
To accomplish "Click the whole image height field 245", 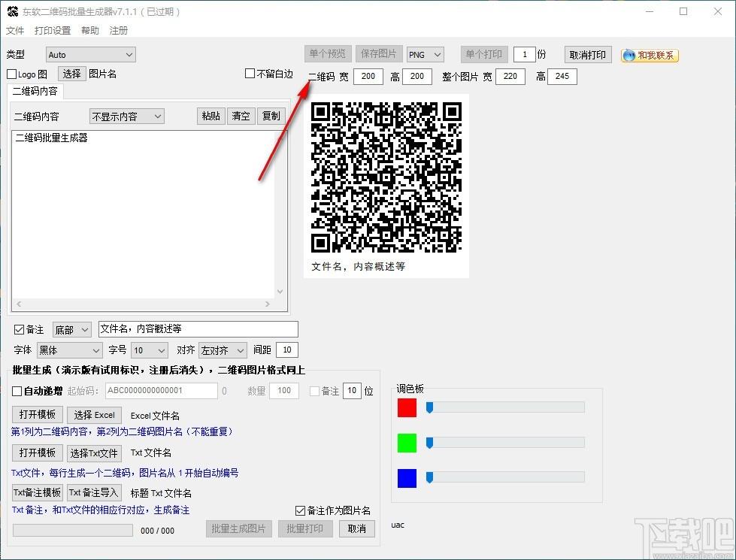I will [x=562, y=77].
